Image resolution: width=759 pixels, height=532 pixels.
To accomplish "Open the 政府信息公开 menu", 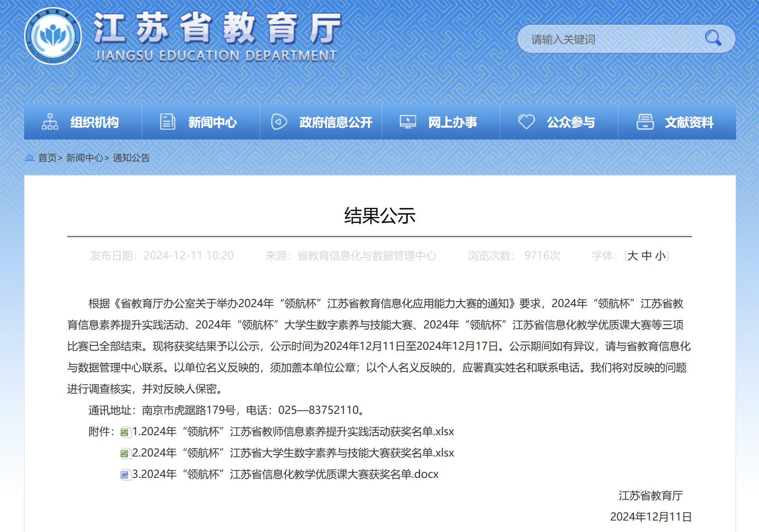I will (x=335, y=122).
